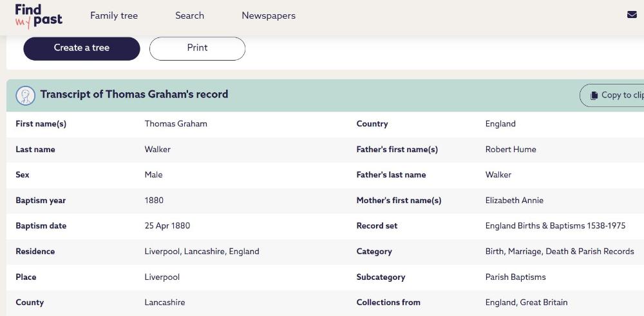The width and height of the screenshot is (644, 316).
Task: Select the subcategory value Parish Baptisms
Action: point(515,277)
